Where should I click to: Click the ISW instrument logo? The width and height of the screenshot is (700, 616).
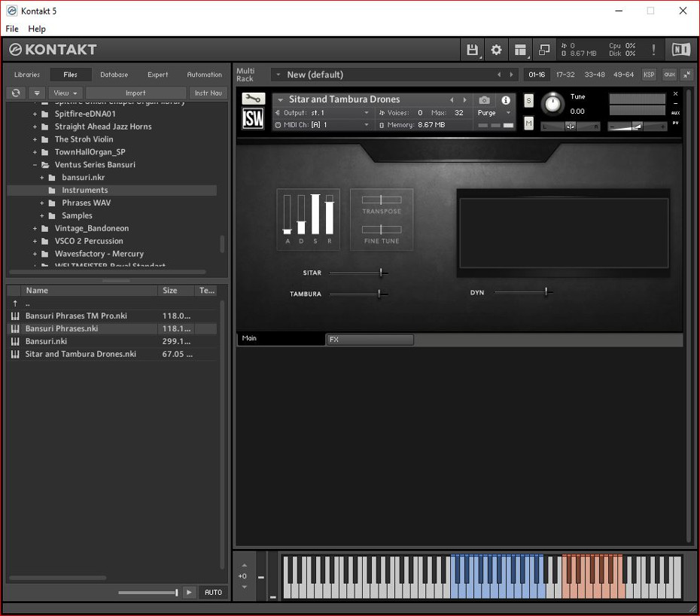click(x=253, y=119)
